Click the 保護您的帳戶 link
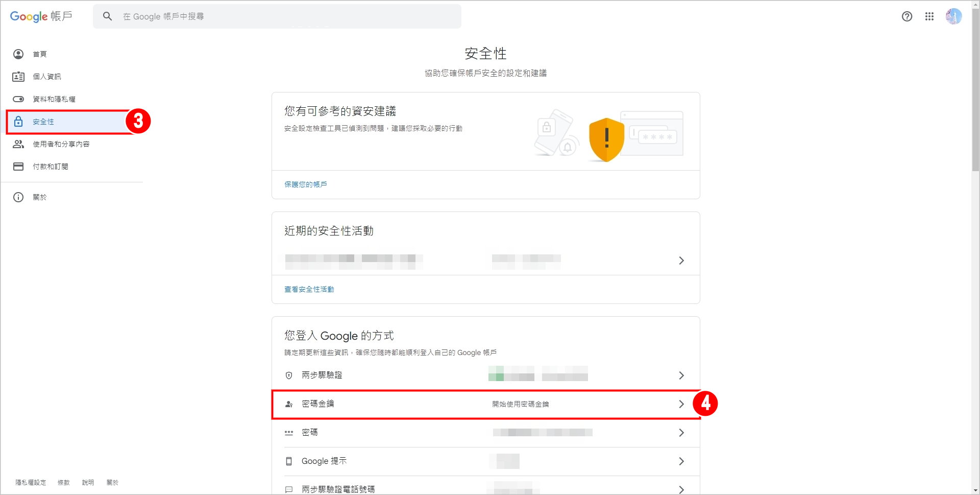Screen dimensions: 980x495 click(306, 184)
